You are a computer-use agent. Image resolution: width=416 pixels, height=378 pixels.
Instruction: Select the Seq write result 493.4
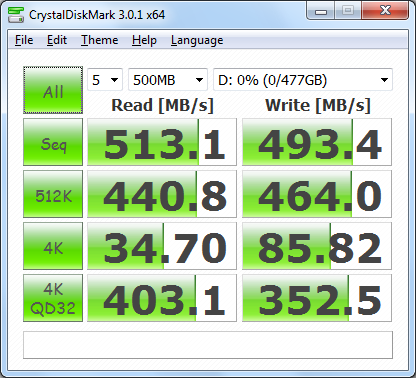click(317, 142)
